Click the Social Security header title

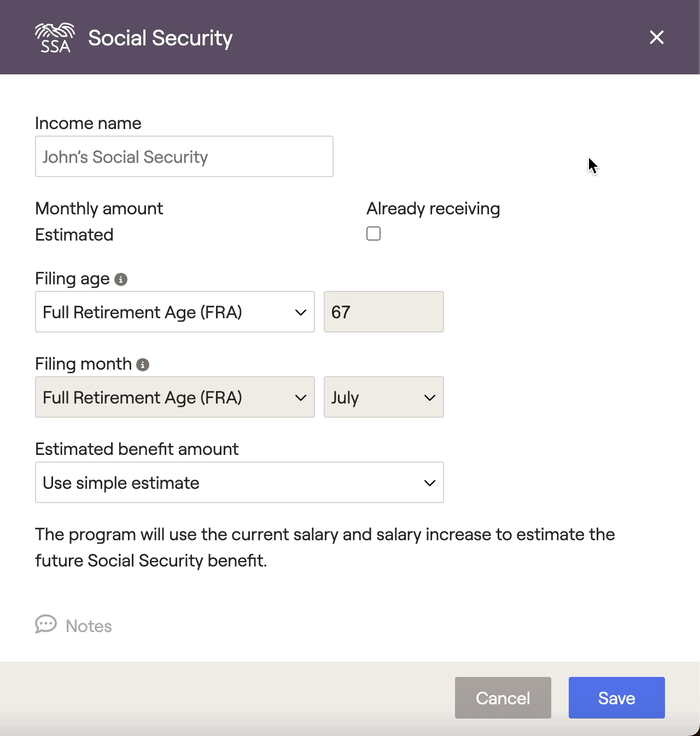tap(160, 38)
